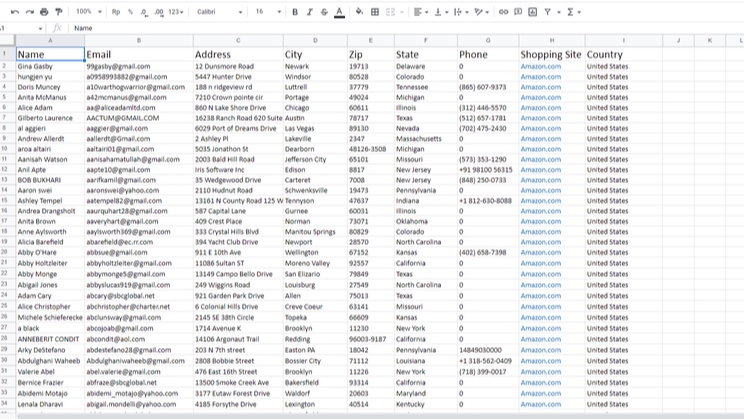
Task: Click cell 7210 Crown pointe cir
Action: point(238,97)
